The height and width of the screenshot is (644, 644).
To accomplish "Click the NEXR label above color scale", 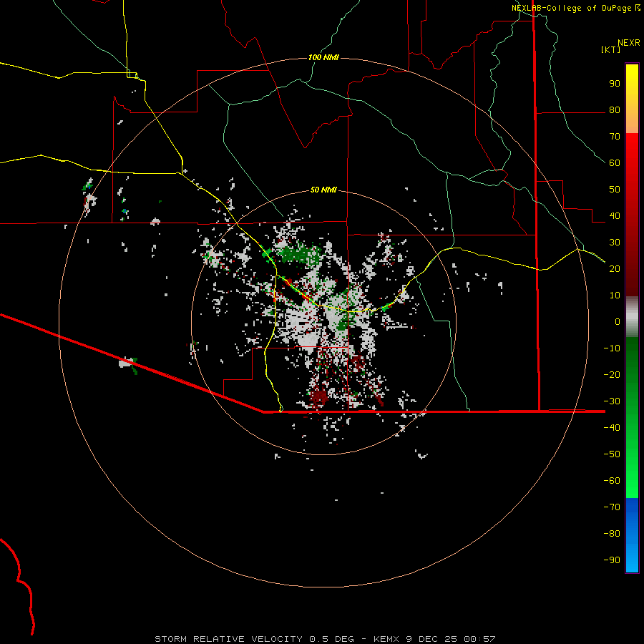I will coord(628,43).
